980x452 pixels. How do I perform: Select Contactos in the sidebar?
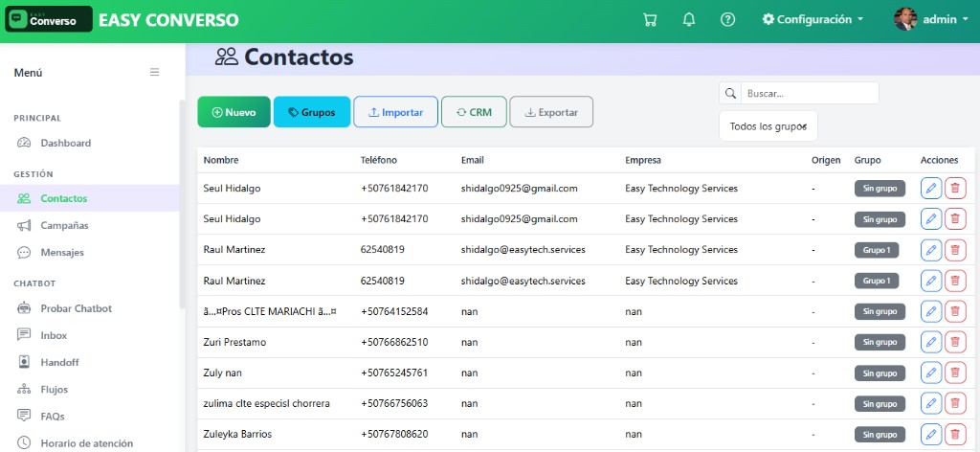click(x=89, y=198)
